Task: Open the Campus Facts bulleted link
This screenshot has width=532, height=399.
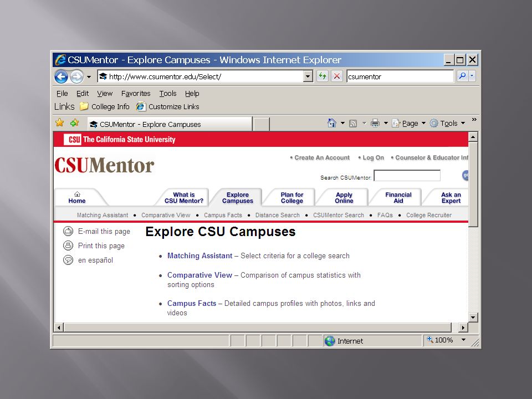Action: click(192, 303)
